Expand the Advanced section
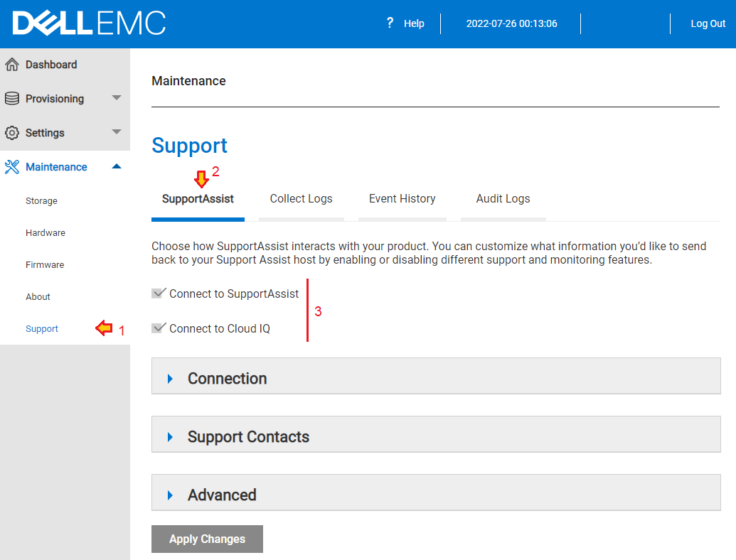736x560 pixels. (169, 494)
